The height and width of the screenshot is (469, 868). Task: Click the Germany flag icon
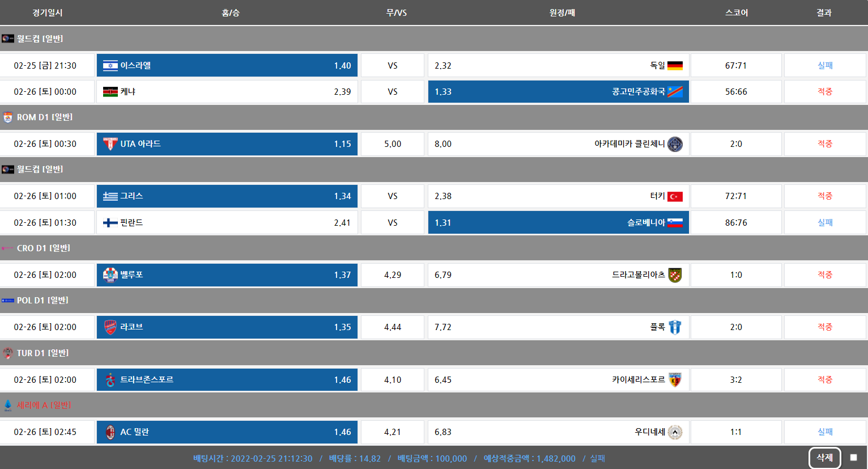(675, 66)
